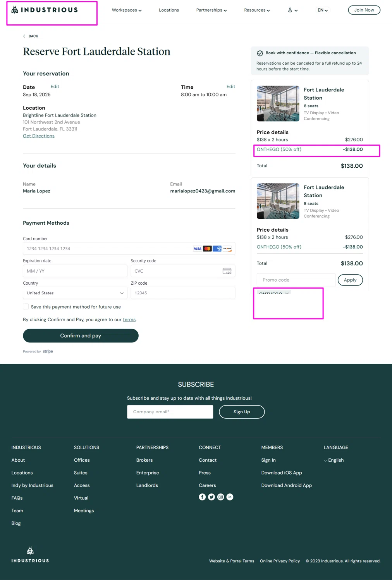Apply the promo code
The image size is (392, 581).
[350, 280]
